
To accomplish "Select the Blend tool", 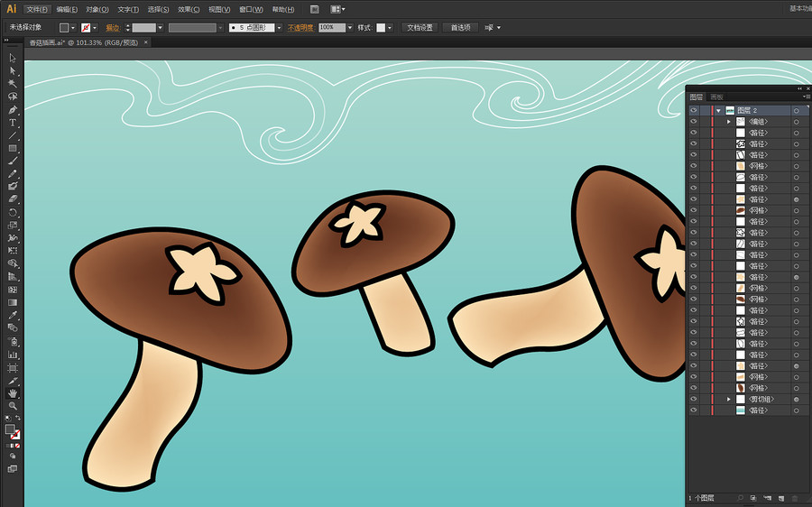I will pyautogui.click(x=13, y=327).
